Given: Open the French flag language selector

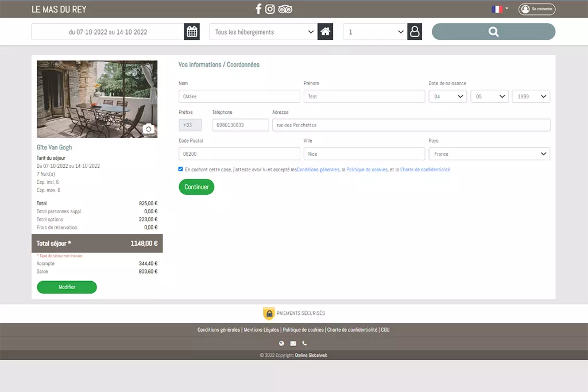Looking at the screenshot, I should pos(500,9).
